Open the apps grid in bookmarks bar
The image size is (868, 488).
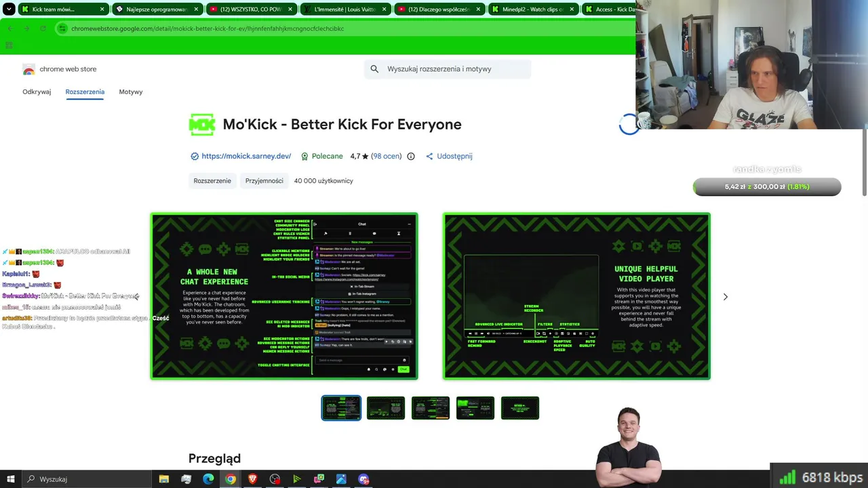9,45
